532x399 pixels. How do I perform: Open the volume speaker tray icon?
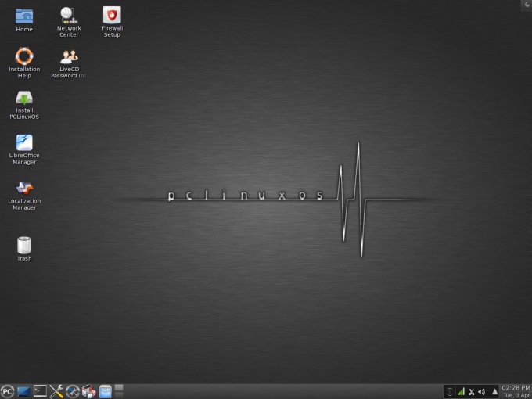pyautogui.click(x=481, y=392)
